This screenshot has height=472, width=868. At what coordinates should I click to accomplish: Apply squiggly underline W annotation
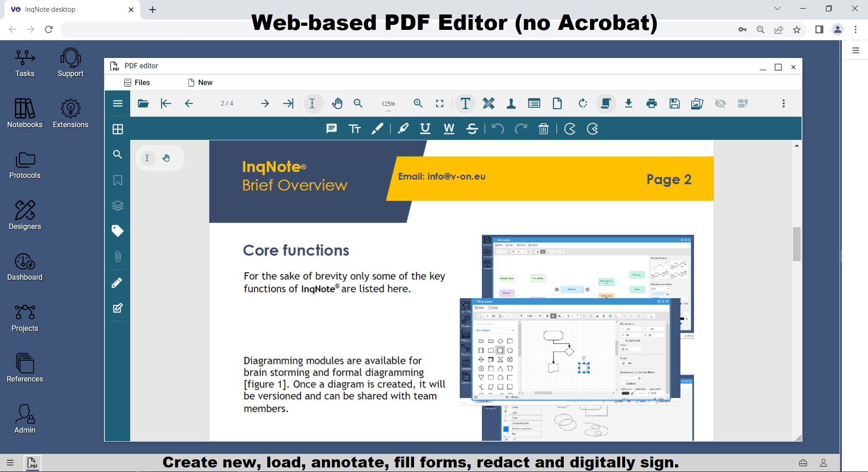click(x=449, y=129)
